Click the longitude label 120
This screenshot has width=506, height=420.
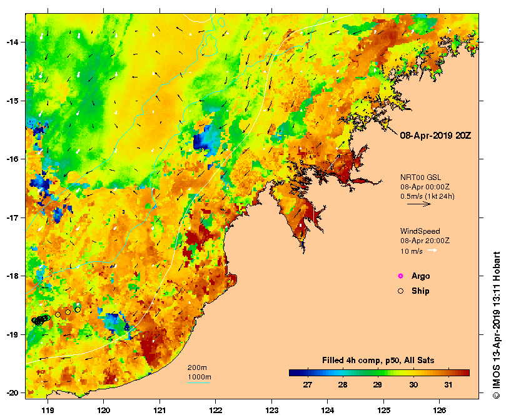104,411
